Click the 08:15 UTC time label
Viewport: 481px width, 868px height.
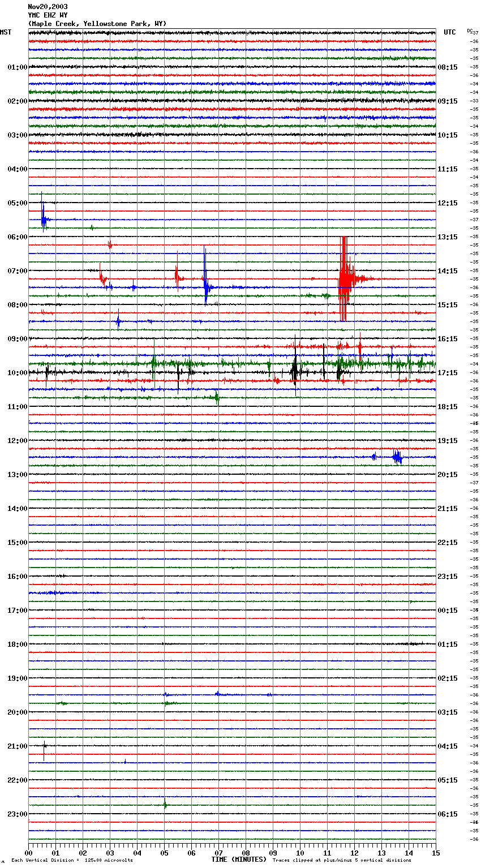pos(448,67)
